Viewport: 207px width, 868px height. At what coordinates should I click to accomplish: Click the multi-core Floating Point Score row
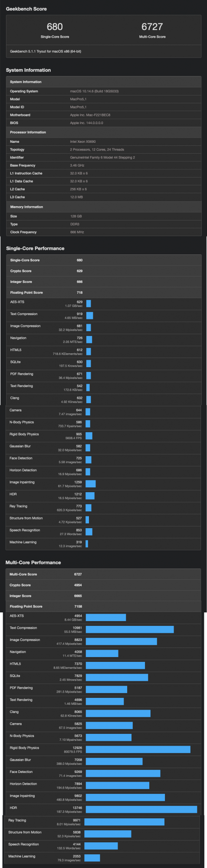click(x=103, y=607)
